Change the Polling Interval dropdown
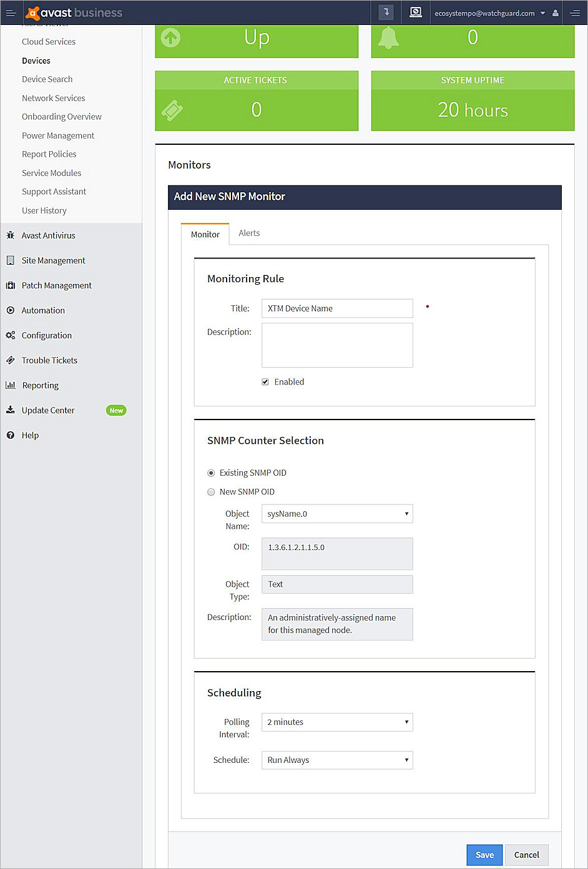Viewport: 588px width, 869px height. point(337,722)
